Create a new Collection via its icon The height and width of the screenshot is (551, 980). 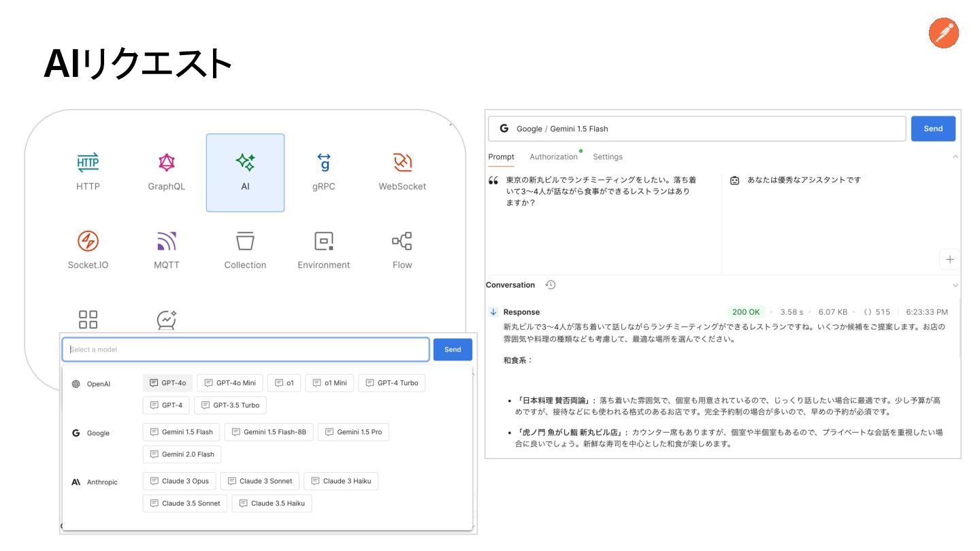pos(245,241)
